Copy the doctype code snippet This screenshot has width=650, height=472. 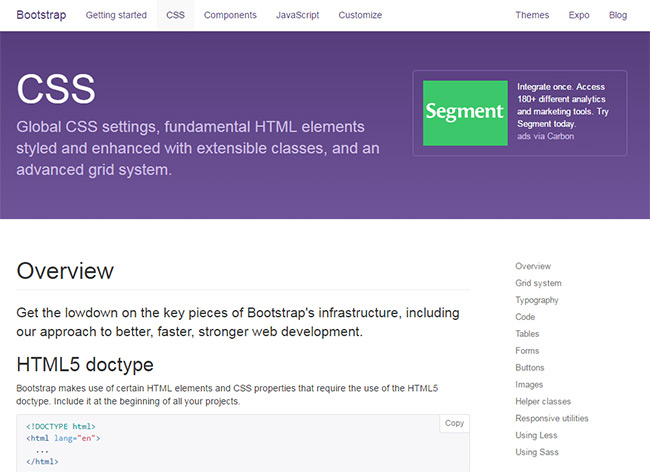coord(454,423)
